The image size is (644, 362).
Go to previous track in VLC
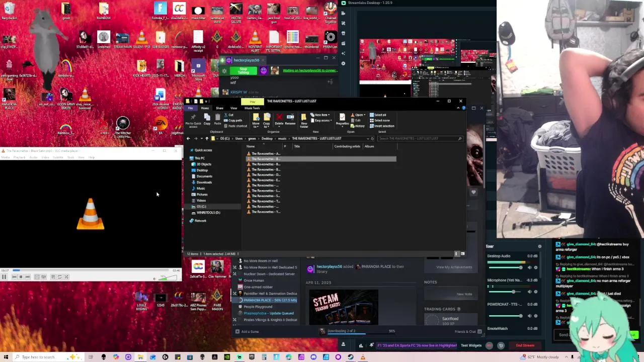pos(14,277)
